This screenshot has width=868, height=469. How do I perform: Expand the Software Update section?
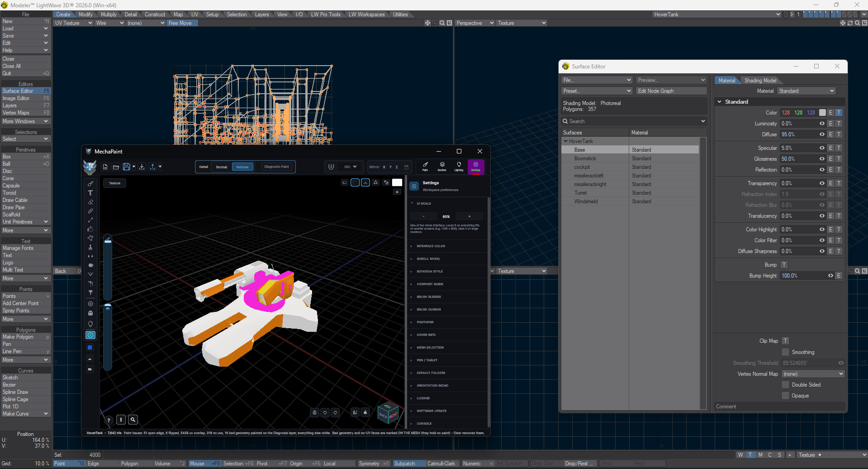(447, 411)
